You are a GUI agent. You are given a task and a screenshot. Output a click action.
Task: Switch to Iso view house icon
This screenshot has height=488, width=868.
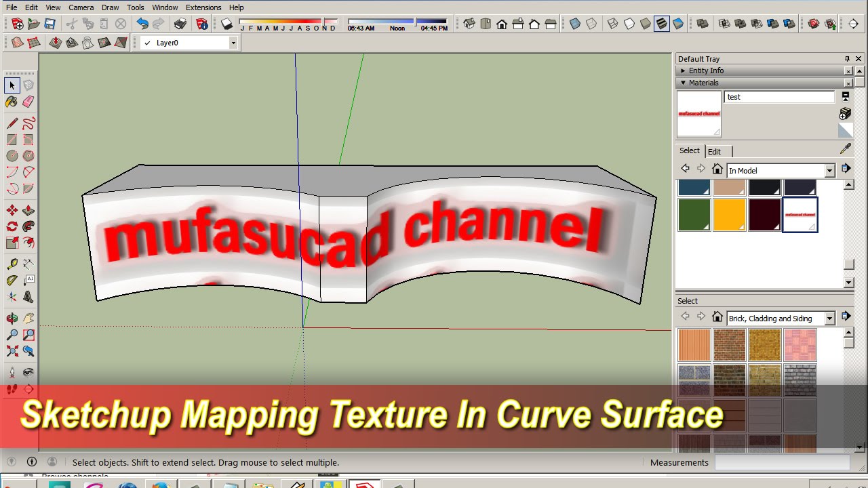pyautogui.click(x=469, y=24)
